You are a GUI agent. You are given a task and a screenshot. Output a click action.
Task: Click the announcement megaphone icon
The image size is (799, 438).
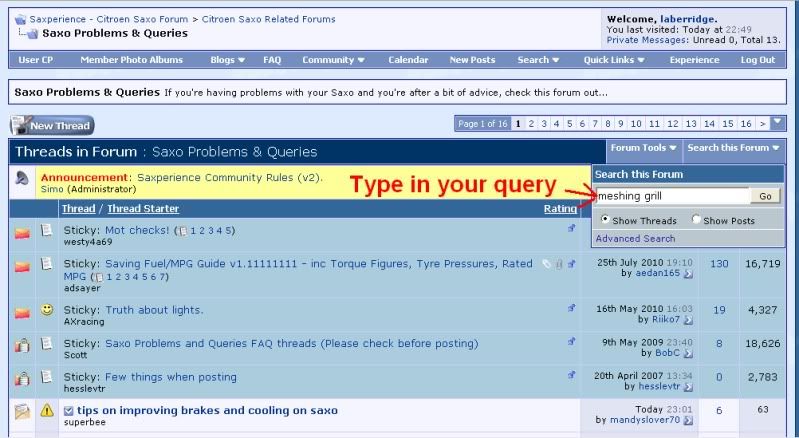point(22,178)
